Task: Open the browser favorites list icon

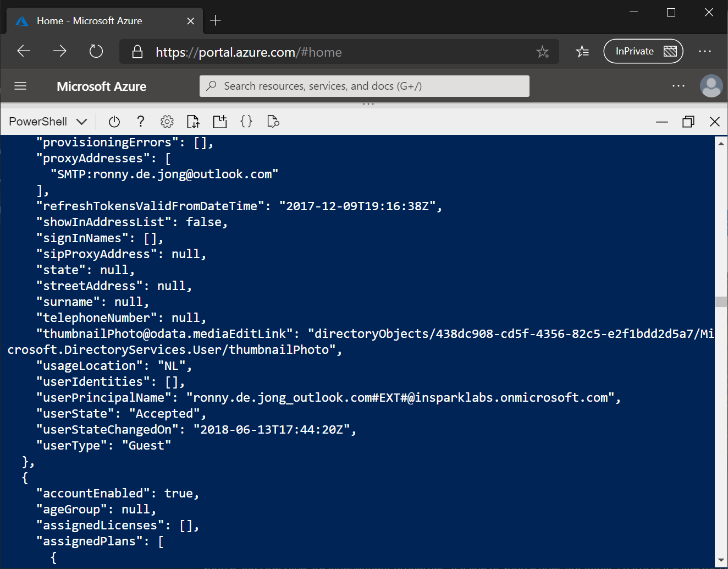Action: click(x=582, y=52)
